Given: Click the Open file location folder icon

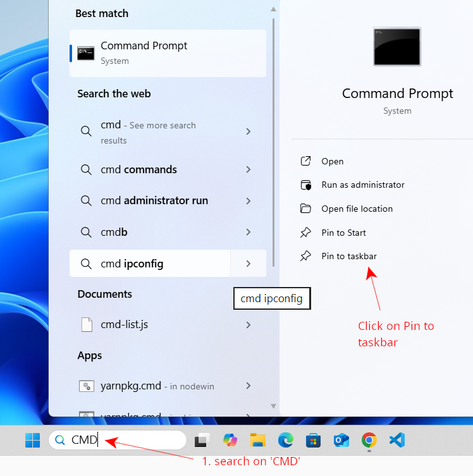Looking at the screenshot, I should click(x=305, y=209).
